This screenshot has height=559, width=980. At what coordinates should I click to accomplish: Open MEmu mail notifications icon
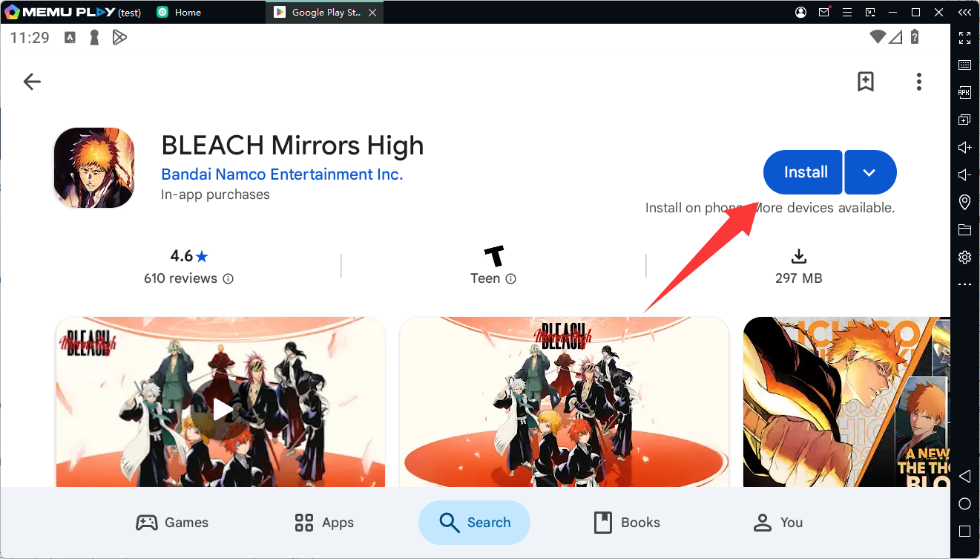824,13
